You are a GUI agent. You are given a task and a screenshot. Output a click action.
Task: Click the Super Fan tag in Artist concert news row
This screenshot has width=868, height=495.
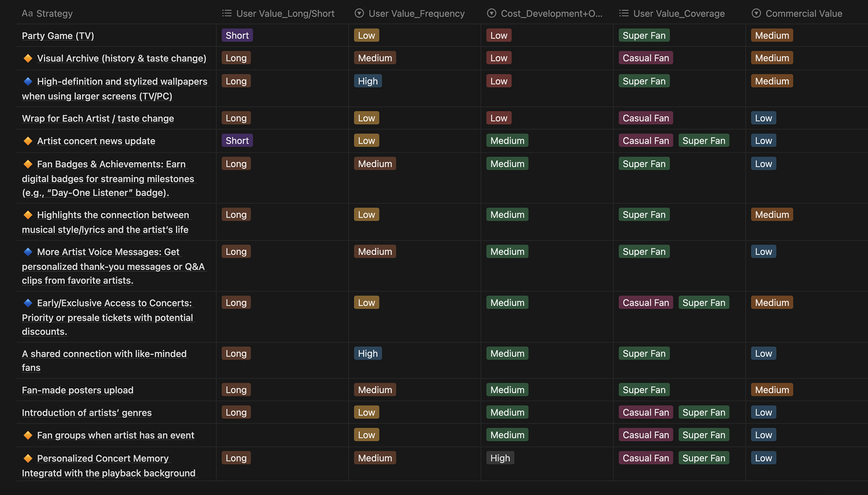pos(704,141)
